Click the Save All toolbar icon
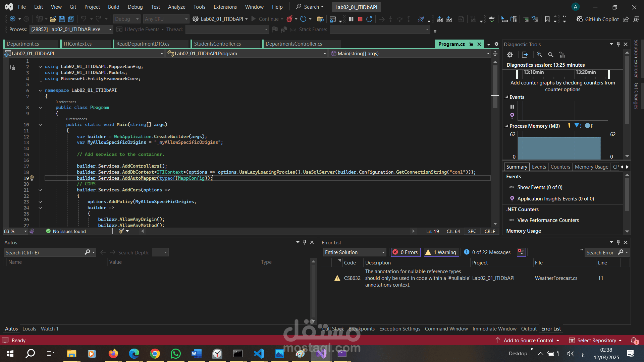644x362 pixels. click(71, 19)
